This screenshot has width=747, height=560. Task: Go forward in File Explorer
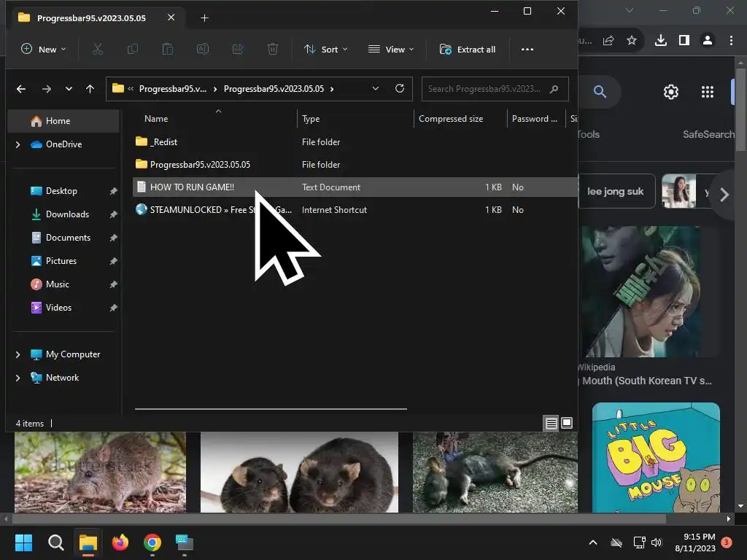tap(46, 89)
